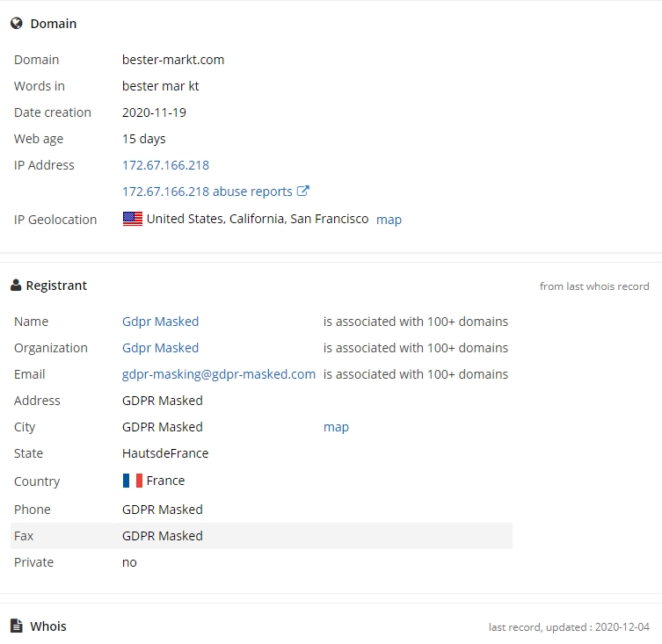The image size is (662, 644).
Task: Click the external link icon after abuse reports
Action: tap(303, 191)
